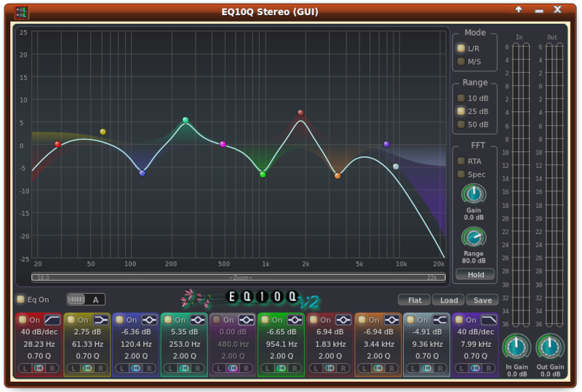
Task: Open filter type selector for the 1.83 kHz band
Action: click(343, 320)
